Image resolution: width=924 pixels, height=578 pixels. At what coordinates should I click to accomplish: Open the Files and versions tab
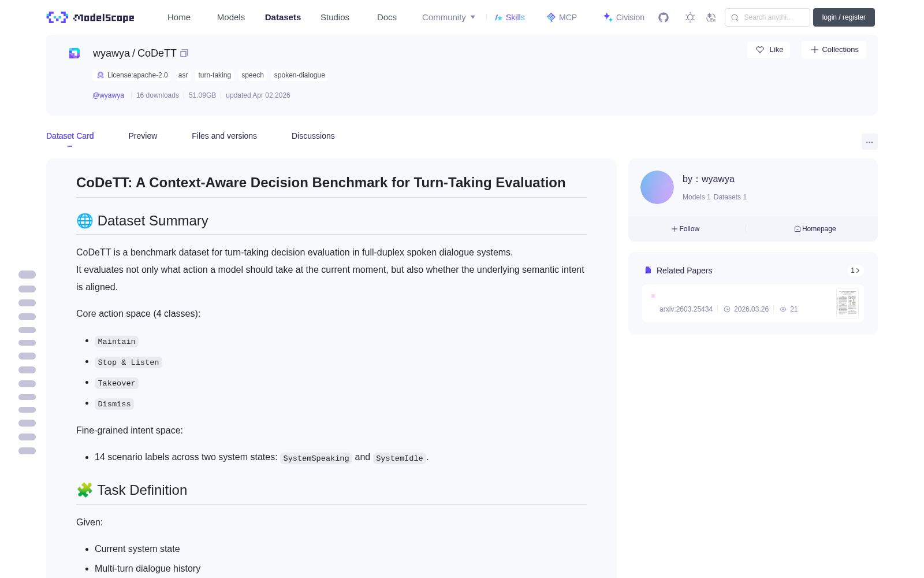tap(224, 136)
